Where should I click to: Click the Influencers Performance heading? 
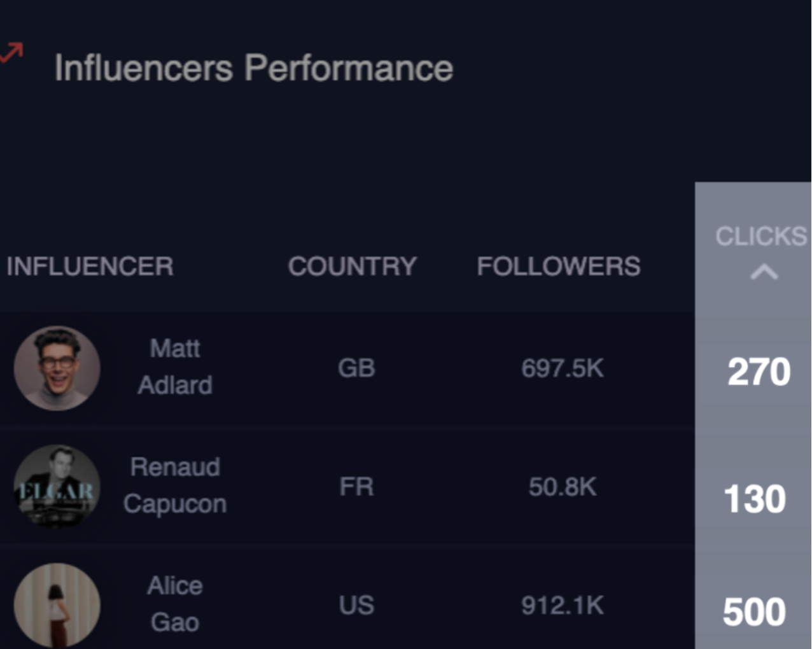click(x=254, y=68)
